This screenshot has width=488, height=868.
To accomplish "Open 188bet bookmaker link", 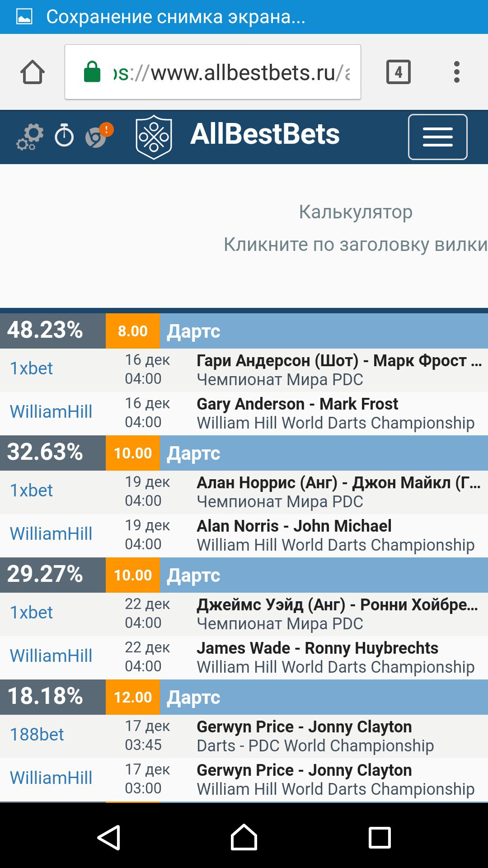I will click(37, 735).
